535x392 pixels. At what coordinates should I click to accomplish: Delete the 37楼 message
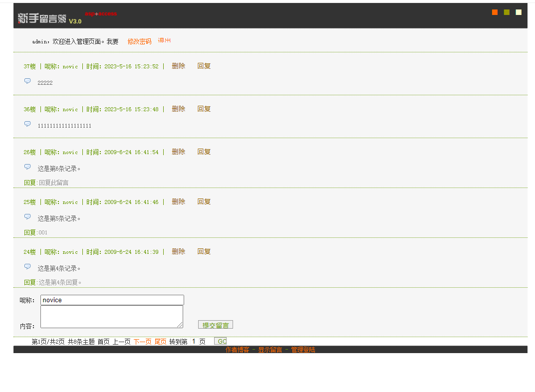(x=179, y=66)
